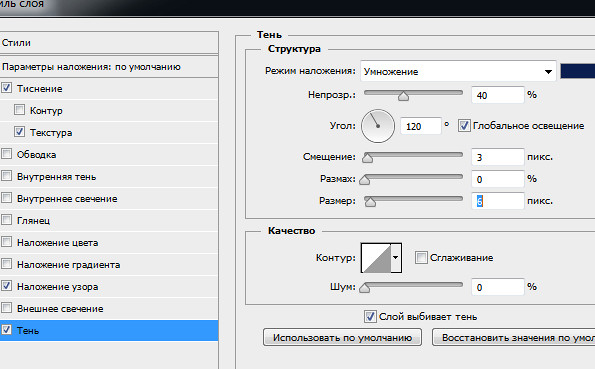This screenshot has height=369, width=595.
Task: Select the Обводка row label
Action: coord(36,155)
